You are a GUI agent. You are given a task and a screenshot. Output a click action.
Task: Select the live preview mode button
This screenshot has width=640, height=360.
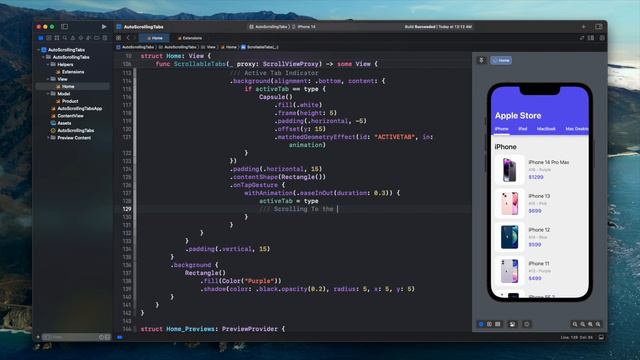point(481,324)
